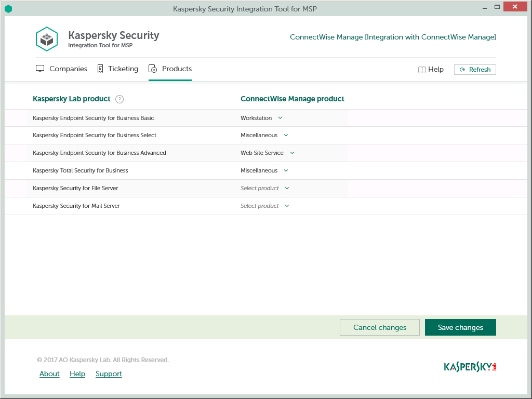532x399 pixels.
Task: Switch to the Ticketing tab
Action: click(123, 69)
